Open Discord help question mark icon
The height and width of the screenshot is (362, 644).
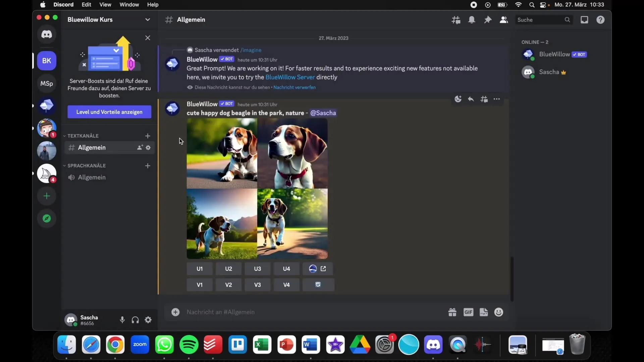[x=600, y=20]
